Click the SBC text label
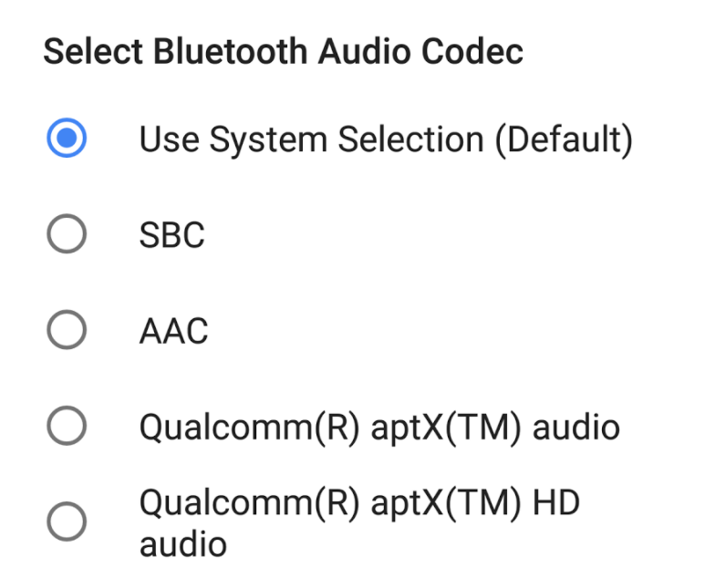 click(171, 235)
